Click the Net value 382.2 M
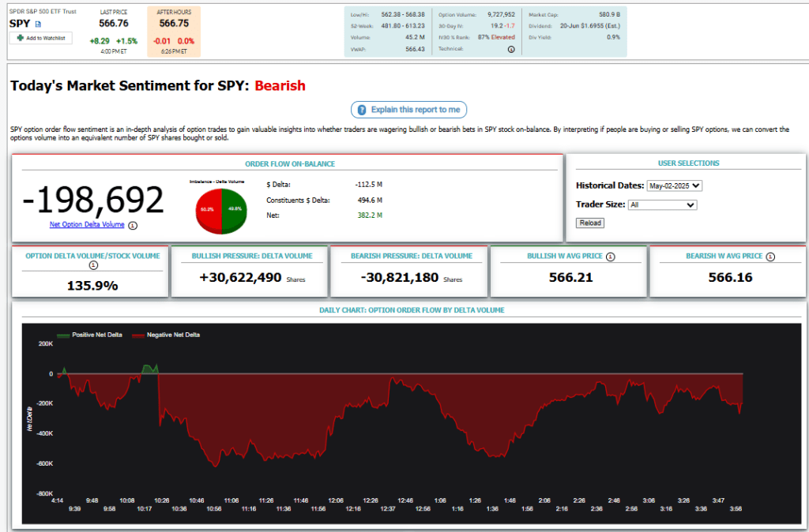809x532 pixels. [370, 215]
